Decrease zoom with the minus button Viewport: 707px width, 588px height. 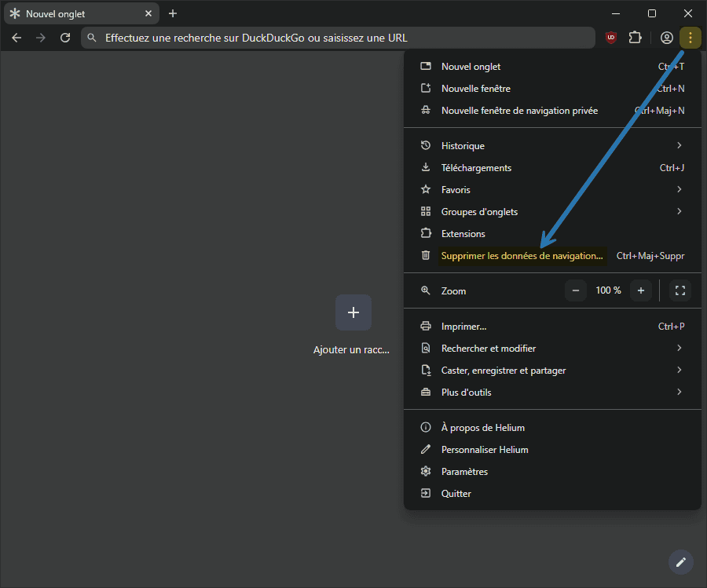576,290
